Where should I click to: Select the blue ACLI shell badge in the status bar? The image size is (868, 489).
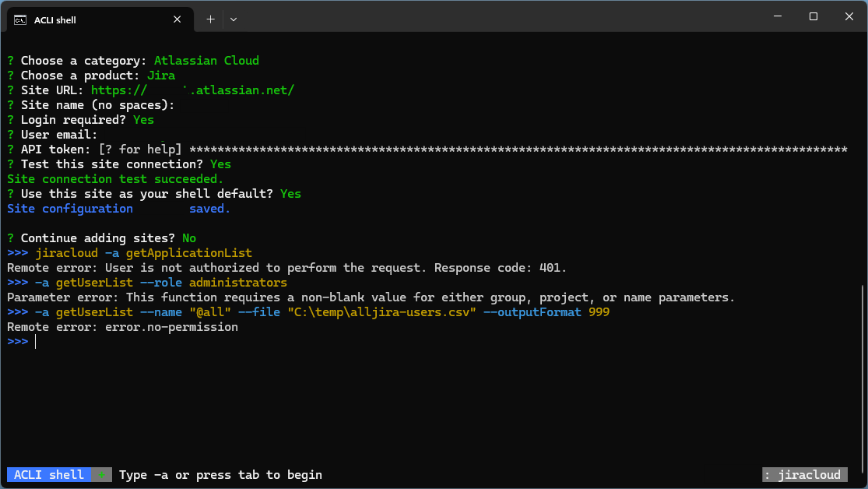click(49, 474)
